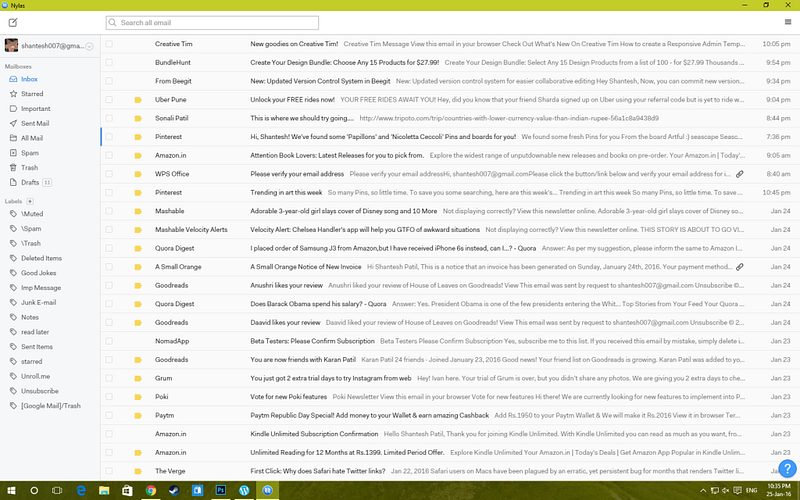This screenshot has width=800, height=500.
Task: Open the account switcher dropdown arrow
Action: coord(89,46)
